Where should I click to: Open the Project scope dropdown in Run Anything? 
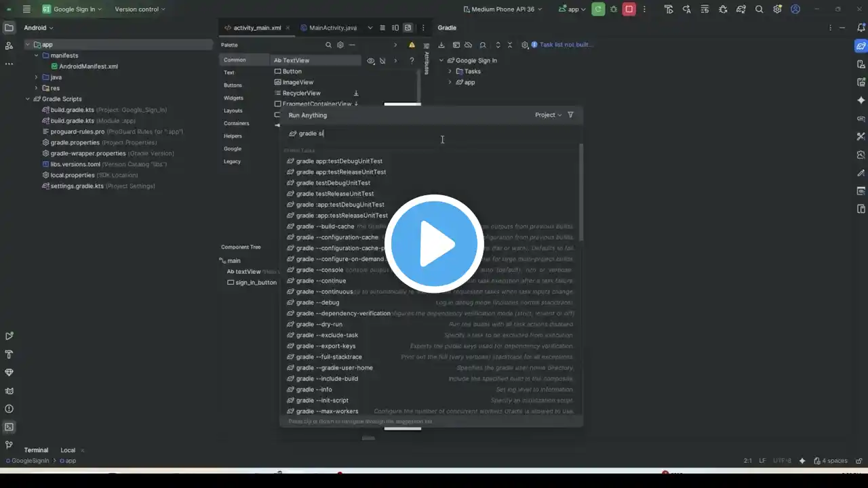(548, 115)
